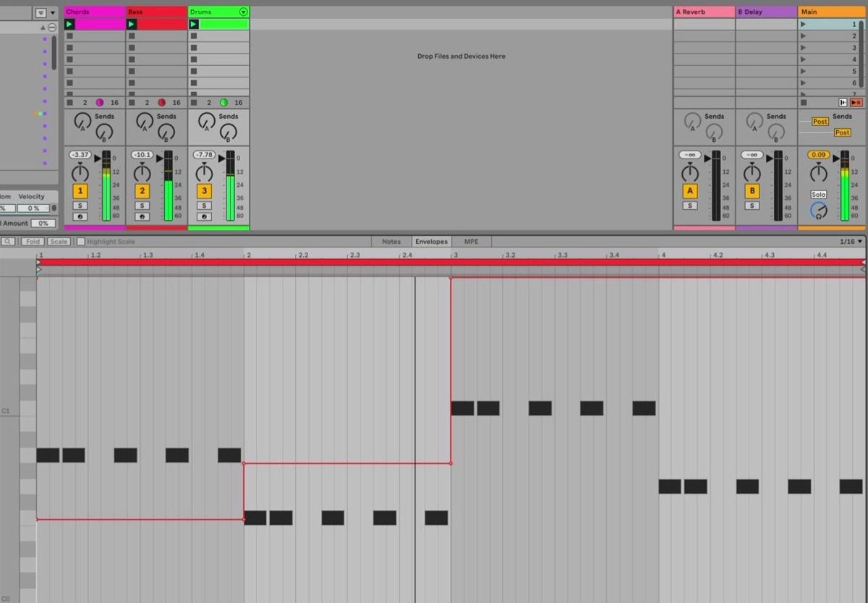Click the Bass track pan knob
The image size is (868, 603).
pos(142,172)
